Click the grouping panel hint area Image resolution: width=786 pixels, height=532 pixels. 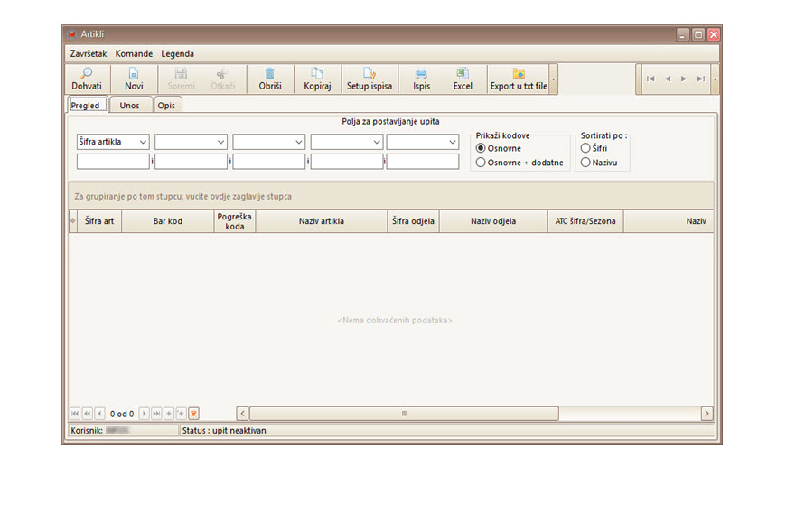click(x=391, y=196)
